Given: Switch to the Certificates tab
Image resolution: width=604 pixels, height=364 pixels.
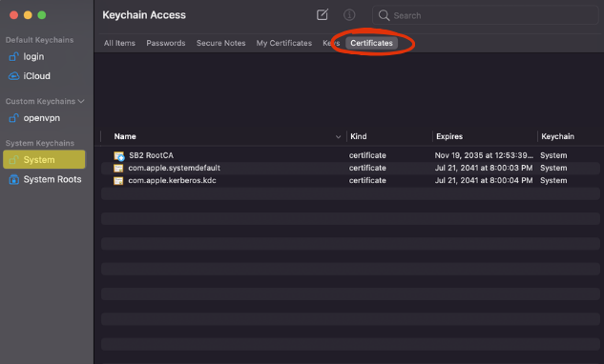Looking at the screenshot, I should [x=371, y=43].
